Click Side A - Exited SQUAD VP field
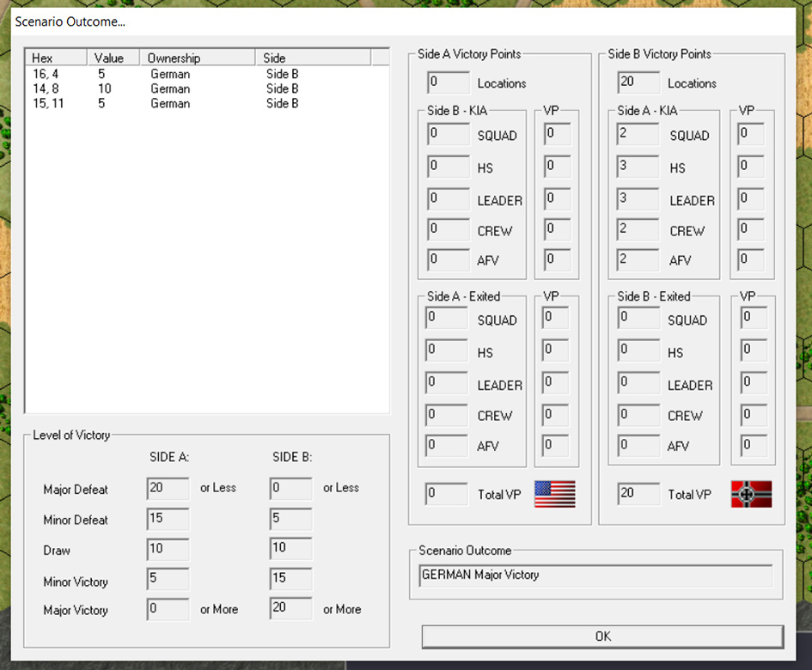This screenshot has height=670, width=812. pyautogui.click(x=555, y=318)
